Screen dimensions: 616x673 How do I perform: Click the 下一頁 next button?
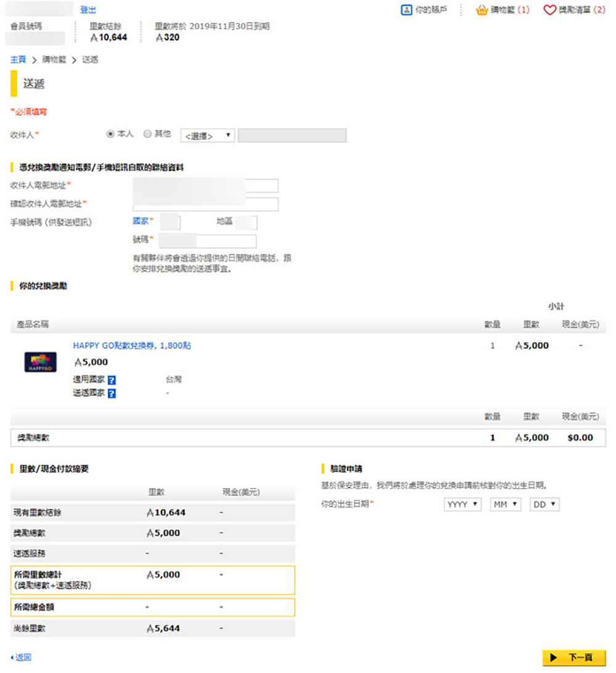[574, 658]
